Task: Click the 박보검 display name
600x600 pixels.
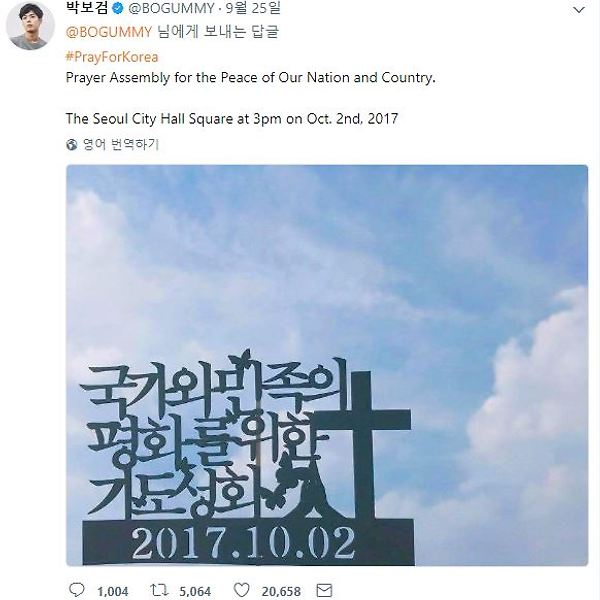Action: [87, 8]
